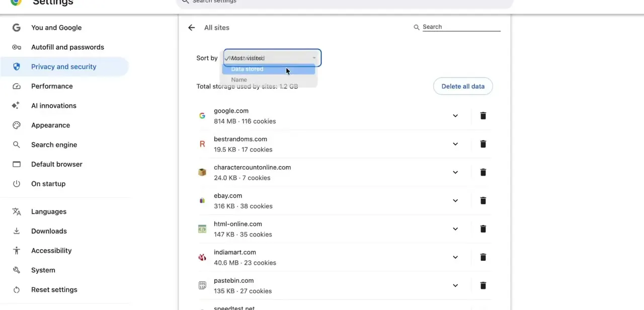Image resolution: width=644 pixels, height=310 pixels.
Task: Click the google.com site name text
Action: [x=231, y=111]
